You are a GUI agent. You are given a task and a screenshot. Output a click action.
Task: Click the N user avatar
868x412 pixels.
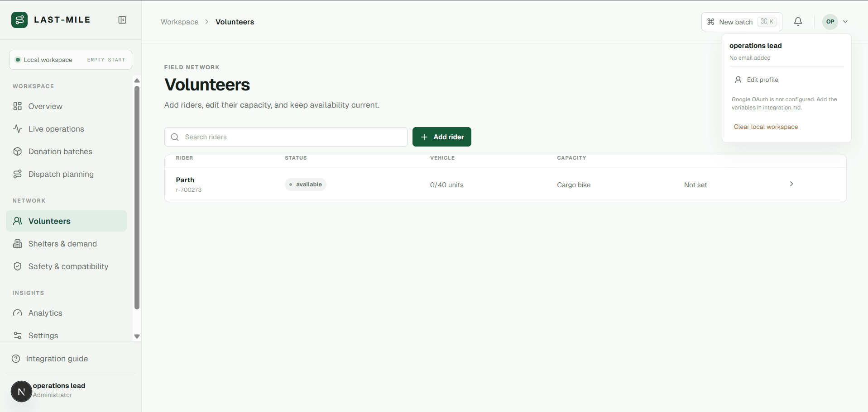point(21,392)
